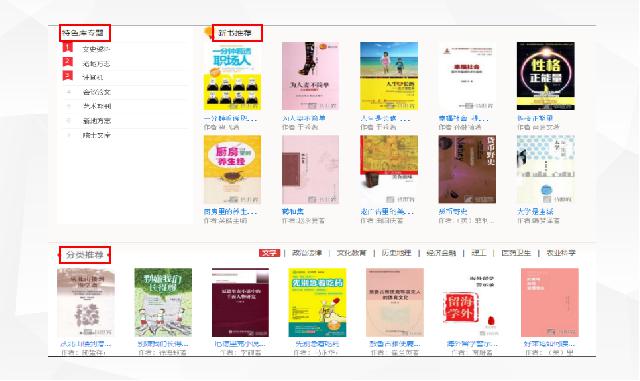The image size is (640, 381).
Task: Open the 理工 category tab
Action: pyautogui.click(x=478, y=253)
